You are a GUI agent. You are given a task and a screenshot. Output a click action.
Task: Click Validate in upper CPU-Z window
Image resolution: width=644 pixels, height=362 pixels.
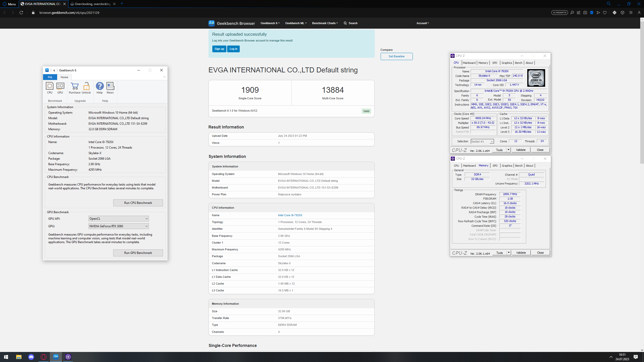point(521,150)
